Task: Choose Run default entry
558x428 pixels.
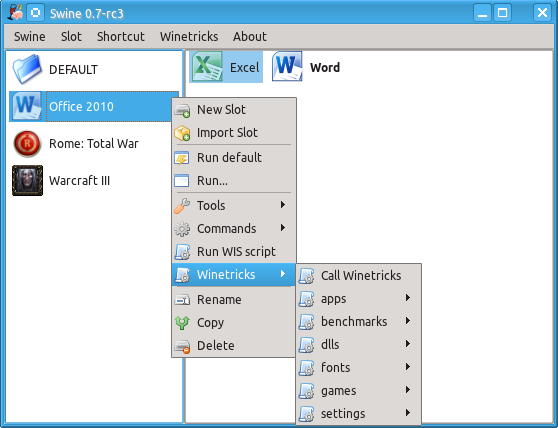Action: coord(234,158)
